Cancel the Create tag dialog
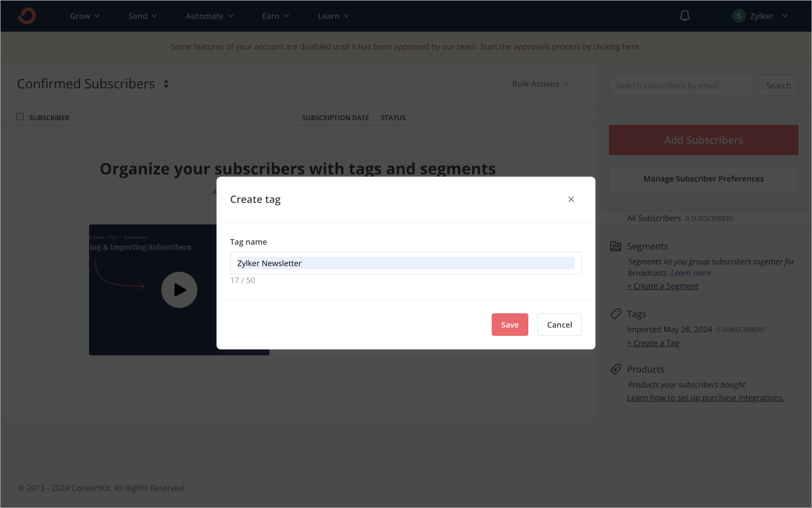Viewport: 812px width, 508px height. tap(559, 325)
